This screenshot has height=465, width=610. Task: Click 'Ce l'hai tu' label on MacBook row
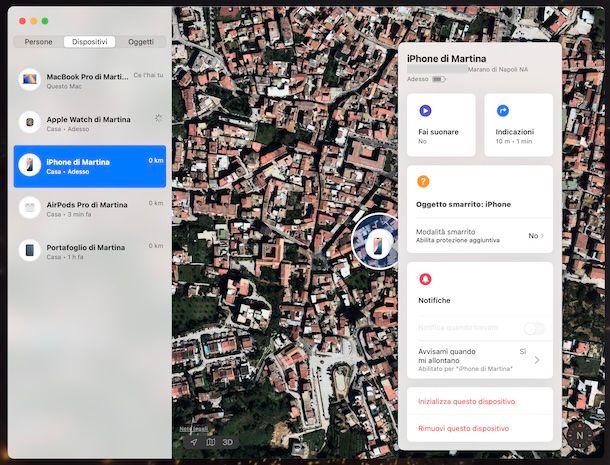[x=148, y=75]
